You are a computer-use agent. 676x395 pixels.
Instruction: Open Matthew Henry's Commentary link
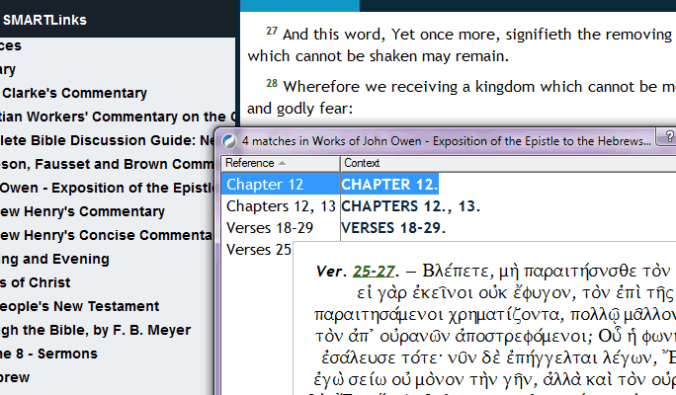pos(82,212)
